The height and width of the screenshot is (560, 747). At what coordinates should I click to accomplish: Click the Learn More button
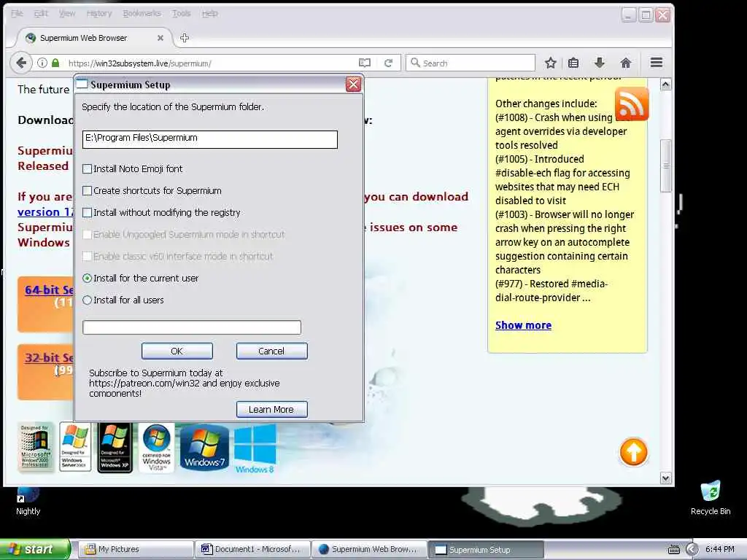point(271,410)
